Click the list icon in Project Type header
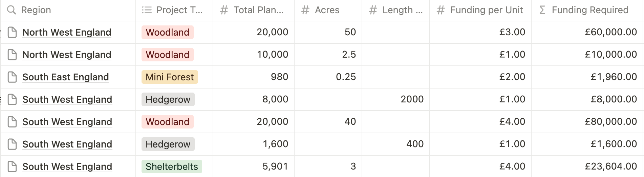The image size is (644, 177). [147, 10]
